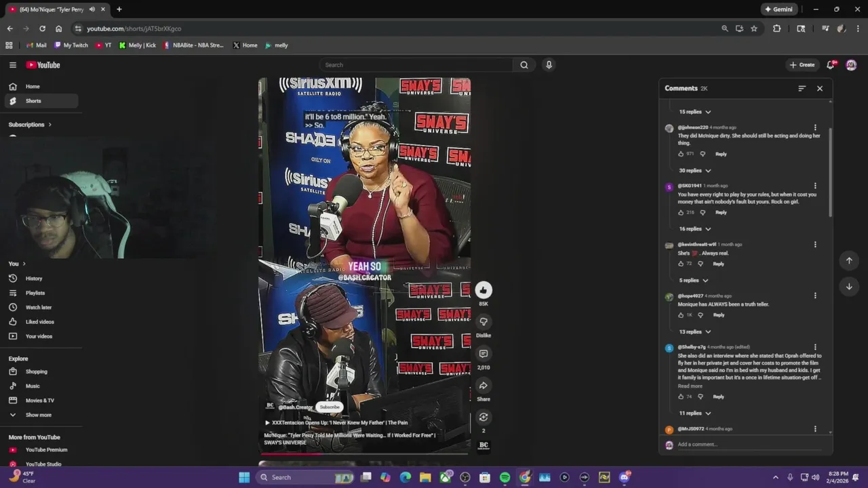Open the YouTube account avatar menu

coord(851,65)
